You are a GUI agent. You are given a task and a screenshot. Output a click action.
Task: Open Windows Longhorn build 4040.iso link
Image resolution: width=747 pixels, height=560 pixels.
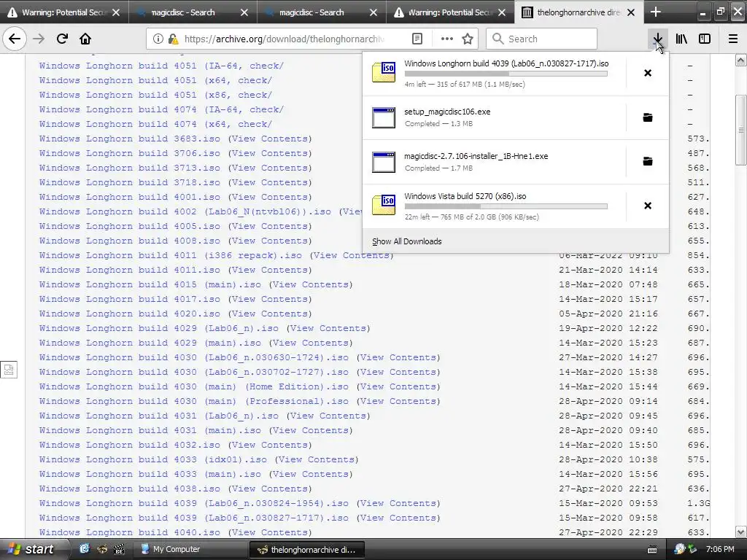coord(130,532)
